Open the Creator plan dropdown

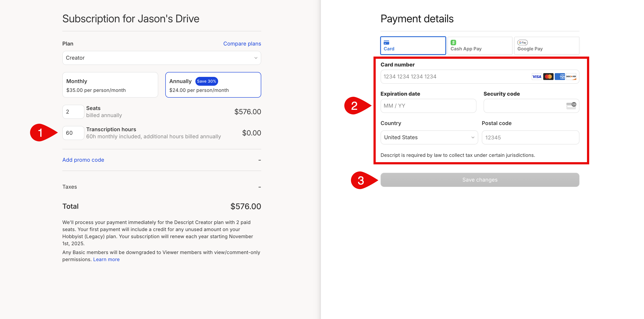(162, 58)
